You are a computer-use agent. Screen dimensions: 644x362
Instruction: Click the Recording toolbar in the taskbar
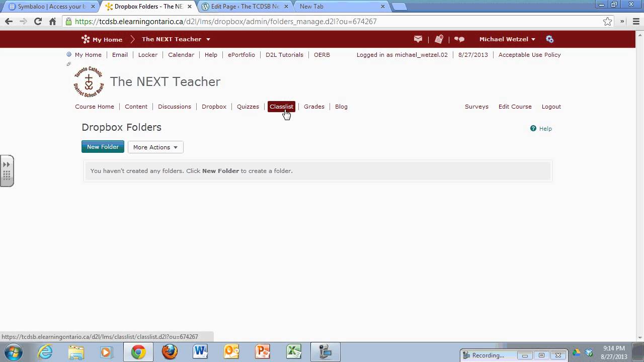tap(513, 355)
